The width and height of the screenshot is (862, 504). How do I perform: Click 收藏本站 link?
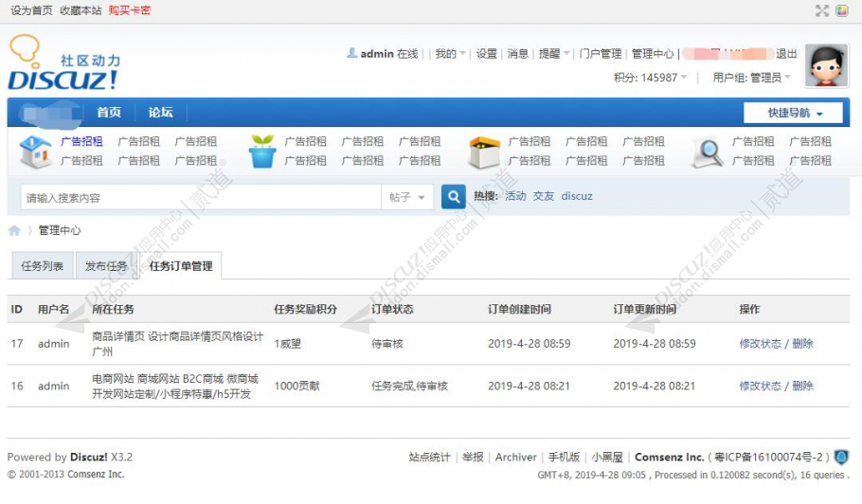[x=81, y=10]
